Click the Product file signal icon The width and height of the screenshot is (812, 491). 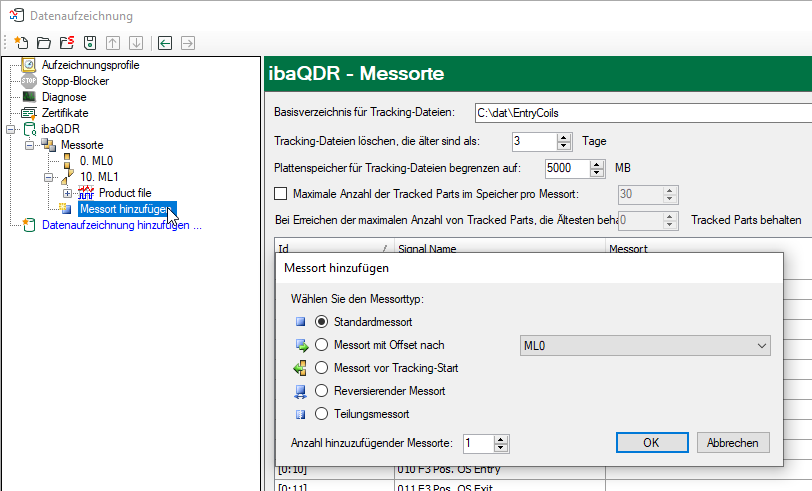86,193
